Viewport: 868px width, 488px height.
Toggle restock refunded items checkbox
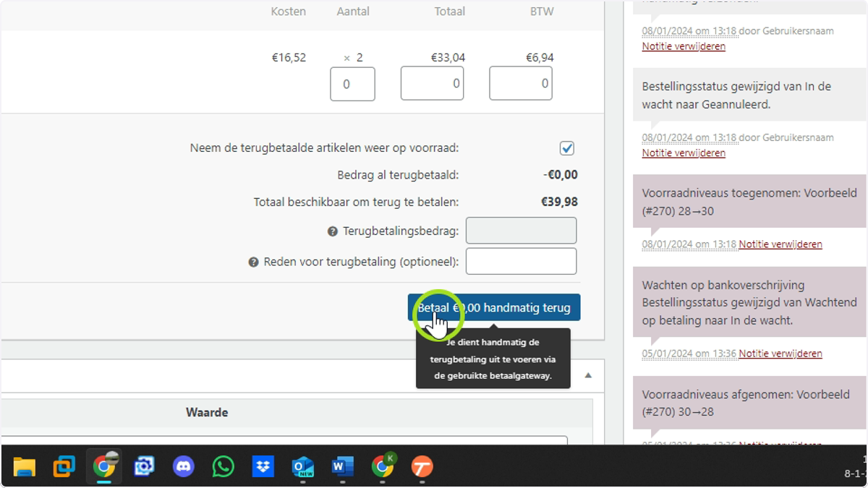[567, 148]
